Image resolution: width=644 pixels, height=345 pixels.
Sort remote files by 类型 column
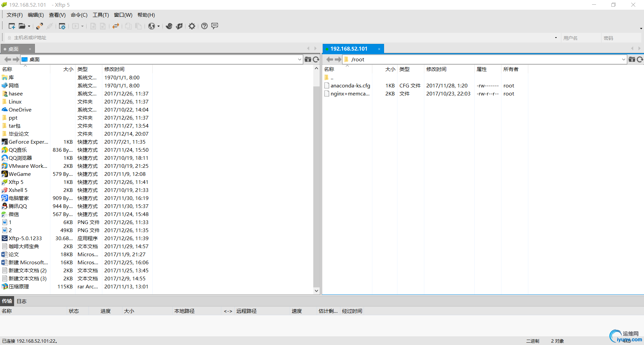(411, 69)
